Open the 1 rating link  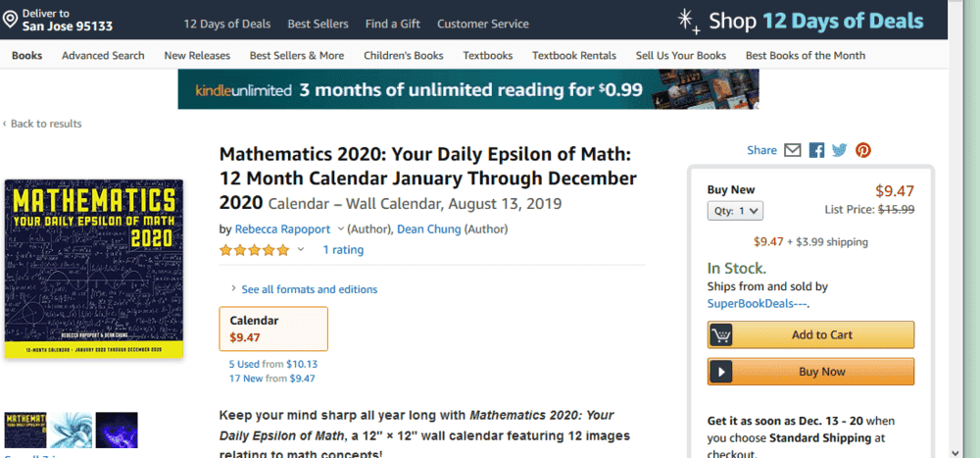(343, 250)
